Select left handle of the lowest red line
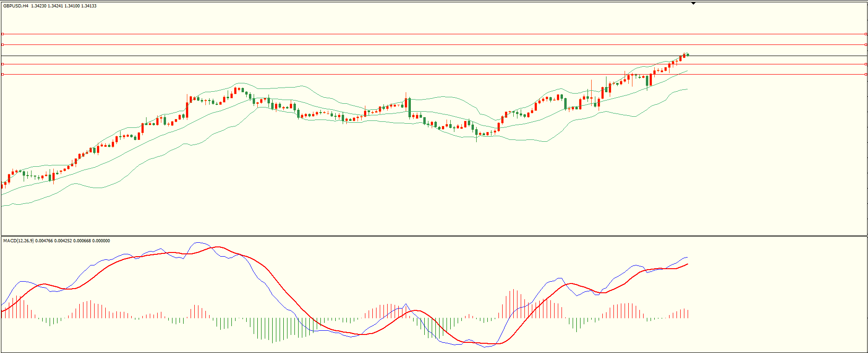 (2, 74)
